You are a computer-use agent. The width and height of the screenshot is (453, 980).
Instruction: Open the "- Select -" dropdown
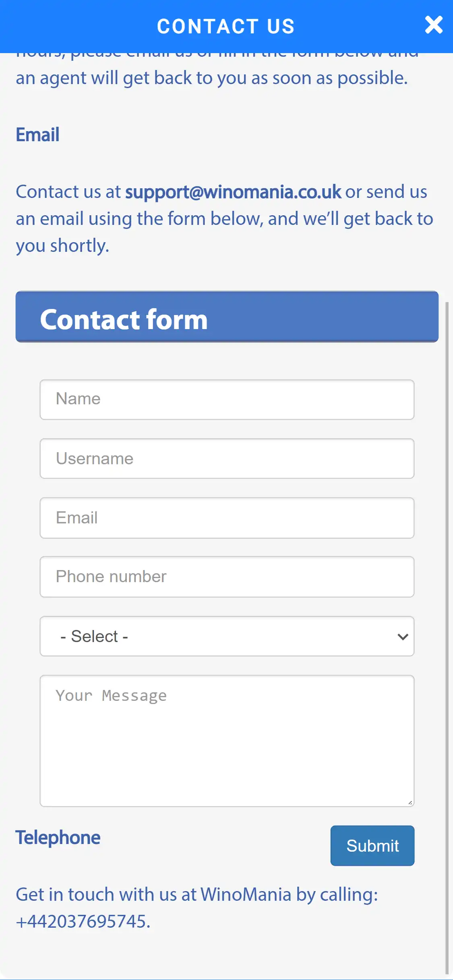pos(227,636)
